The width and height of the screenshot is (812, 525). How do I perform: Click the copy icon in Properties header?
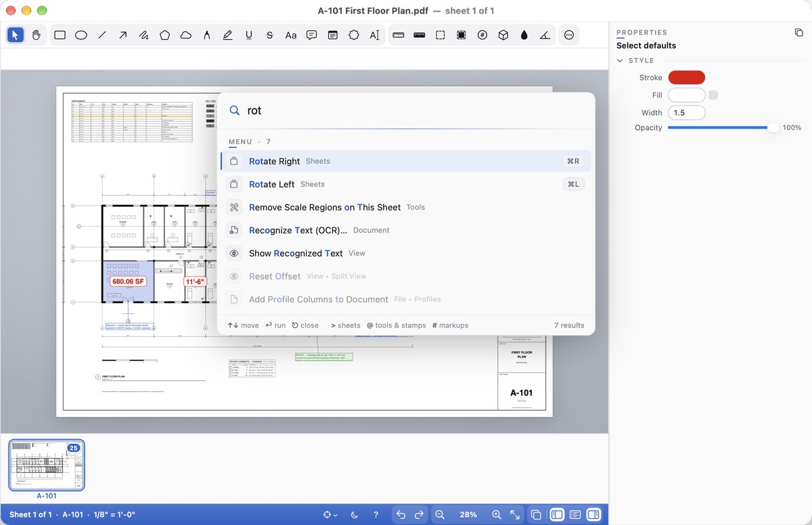coord(798,32)
